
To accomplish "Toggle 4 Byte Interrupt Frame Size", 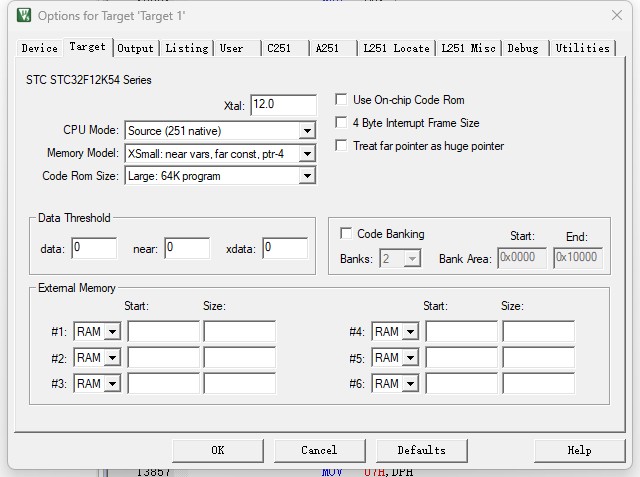I will point(341,122).
